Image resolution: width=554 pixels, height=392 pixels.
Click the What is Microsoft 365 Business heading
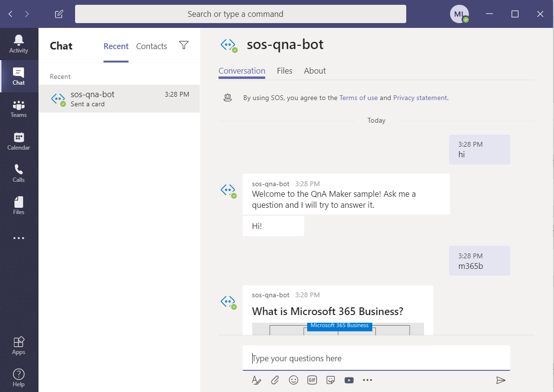click(x=327, y=311)
